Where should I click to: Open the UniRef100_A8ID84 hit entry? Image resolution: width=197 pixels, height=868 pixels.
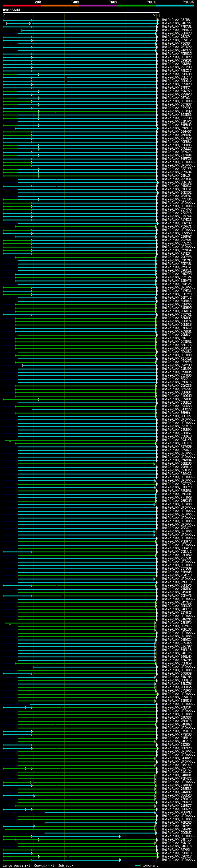pyautogui.click(x=176, y=20)
